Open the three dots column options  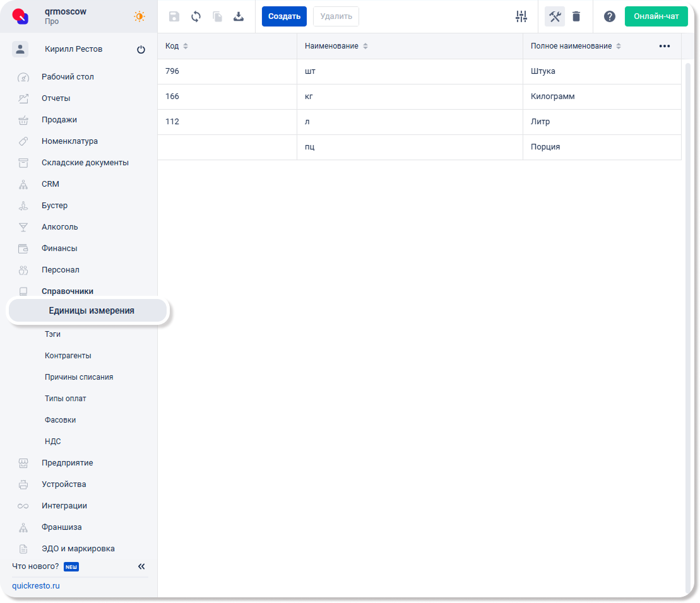pyautogui.click(x=664, y=47)
